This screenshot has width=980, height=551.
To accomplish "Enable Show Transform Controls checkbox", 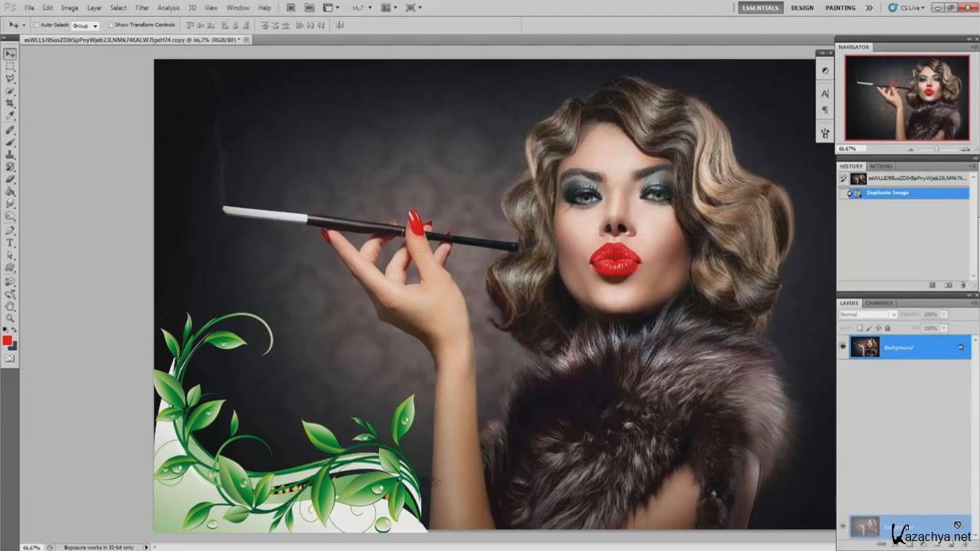I will click(x=111, y=25).
